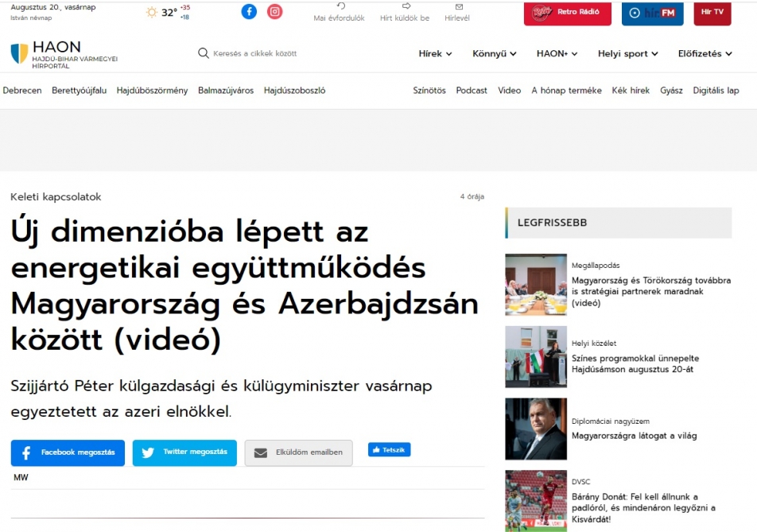Open the Hírlevél envelope icon
Viewport: 757px width, 532px height.
pos(458,6)
